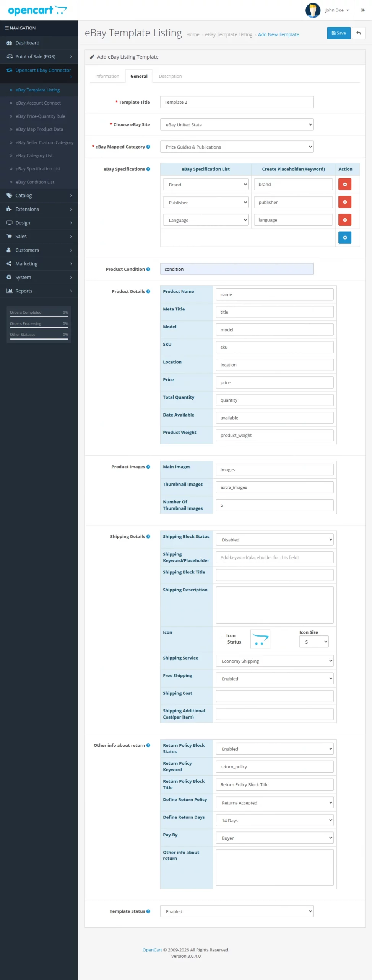Click the Orders Completed progress bar
Image resolution: width=372 pixels, height=980 pixels.
pos(39,317)
